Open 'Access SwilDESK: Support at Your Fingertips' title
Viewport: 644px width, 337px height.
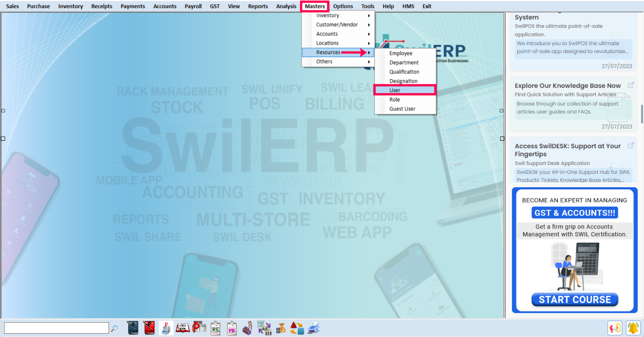point(568,150)
